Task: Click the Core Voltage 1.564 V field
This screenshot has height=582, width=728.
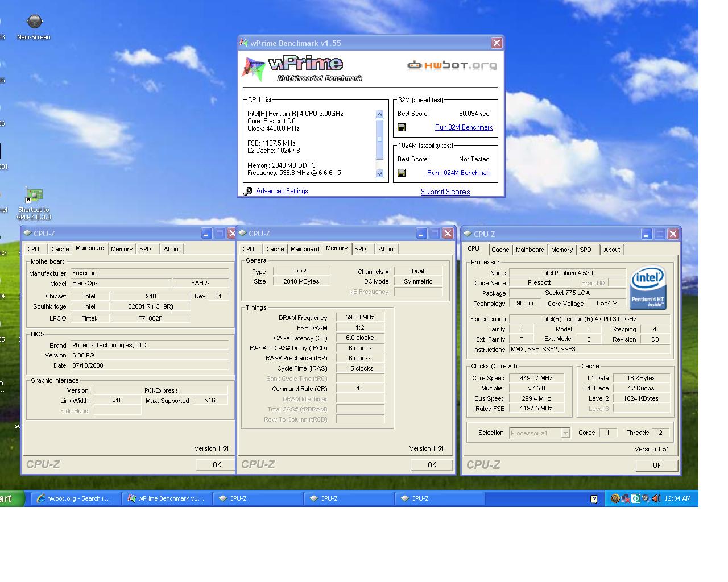Action: pyautogui.click(x=606, y=304)
